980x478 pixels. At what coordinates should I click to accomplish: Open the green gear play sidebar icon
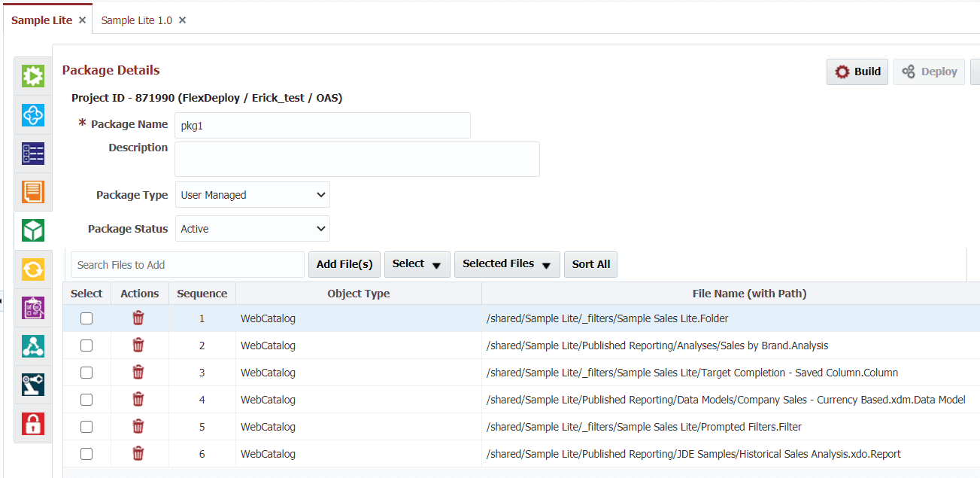tap(33, 76)
